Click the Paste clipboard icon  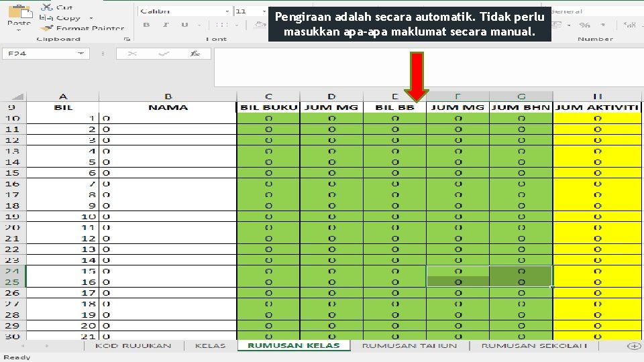coord(19,11)
